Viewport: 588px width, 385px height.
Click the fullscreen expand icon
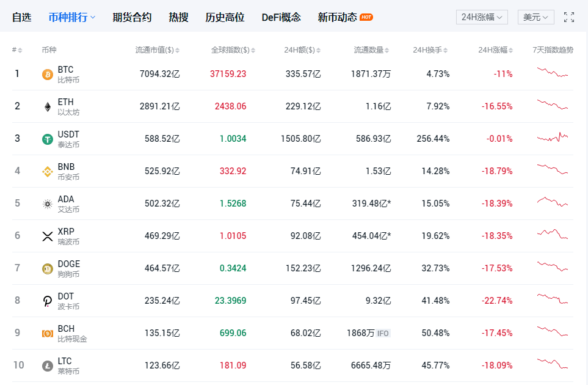pos(569,17)
